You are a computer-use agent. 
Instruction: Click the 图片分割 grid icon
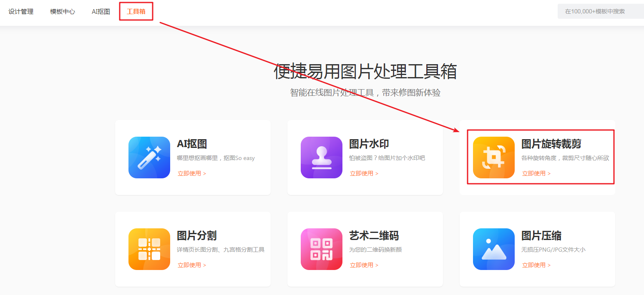click(x=149, y=249)
